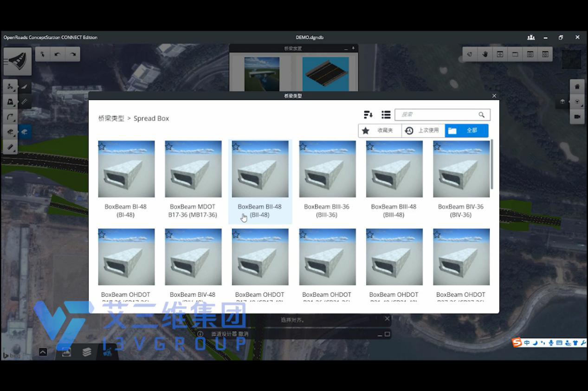Click the 桥梁类型 breadcrumb link
The height and width of the screenshot is (391, 588).
tap(111, 118)
